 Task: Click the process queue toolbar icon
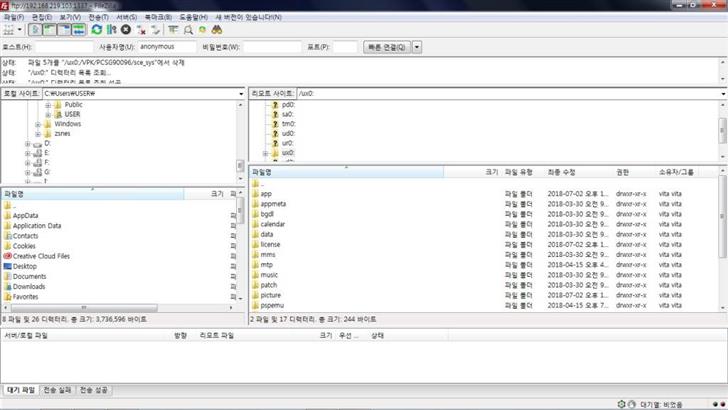click(111, 30)
